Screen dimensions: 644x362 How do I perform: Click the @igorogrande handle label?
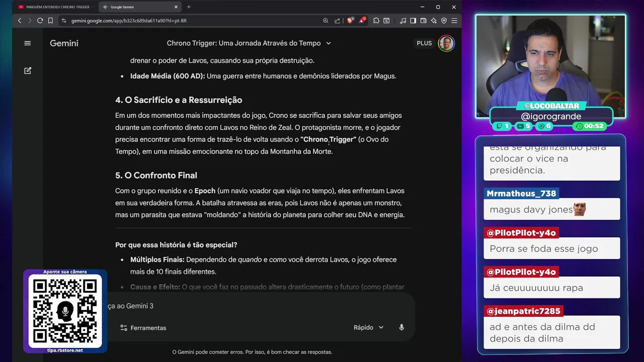pos(550,117)
